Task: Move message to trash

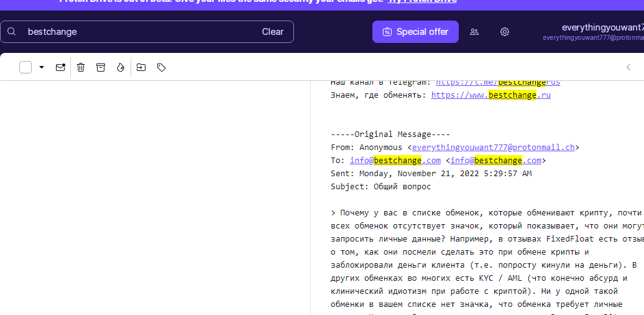Action: pyautogui.click(x=81, y=67)
